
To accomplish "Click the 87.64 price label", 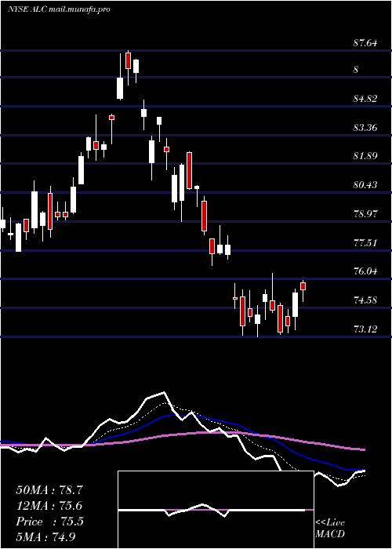I will [366, 43].
